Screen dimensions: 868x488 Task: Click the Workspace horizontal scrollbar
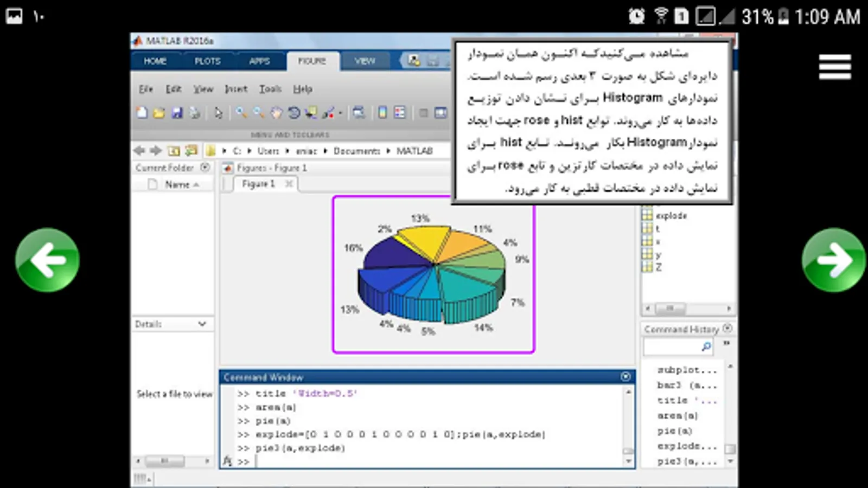coord(687,309)
